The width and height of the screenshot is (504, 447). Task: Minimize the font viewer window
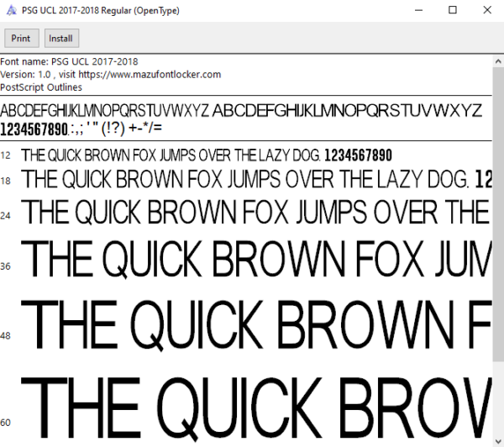tap(418, 10)
